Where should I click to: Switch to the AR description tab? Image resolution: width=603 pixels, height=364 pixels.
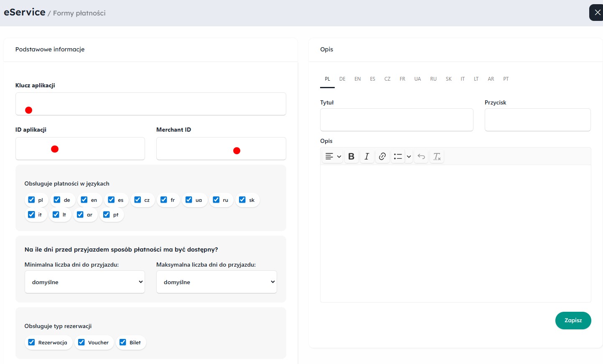pyautogui.click(x=491, y=79)
